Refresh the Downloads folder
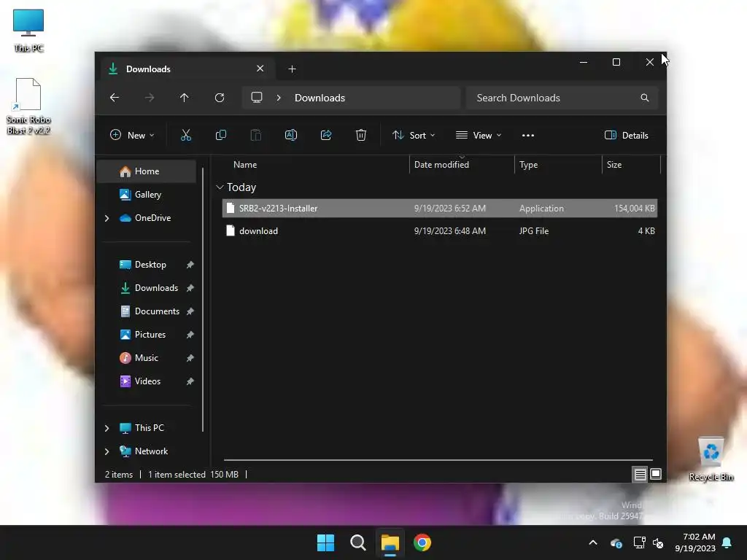 point(220,98)
